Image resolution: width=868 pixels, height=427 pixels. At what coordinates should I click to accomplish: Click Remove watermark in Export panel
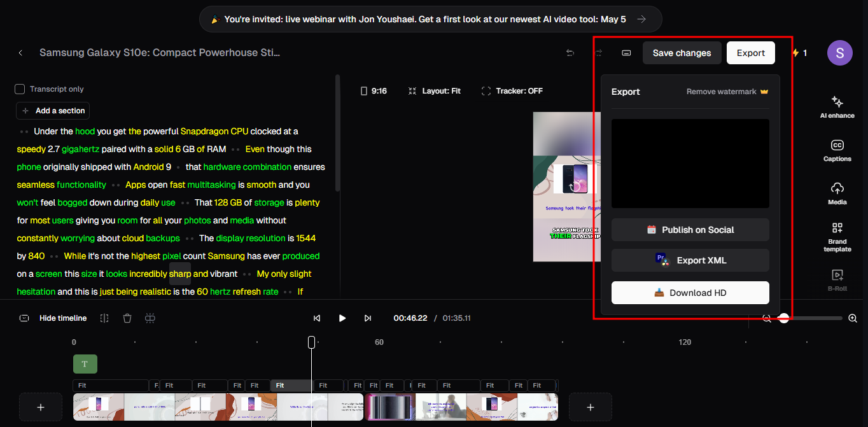coord(727,92)
